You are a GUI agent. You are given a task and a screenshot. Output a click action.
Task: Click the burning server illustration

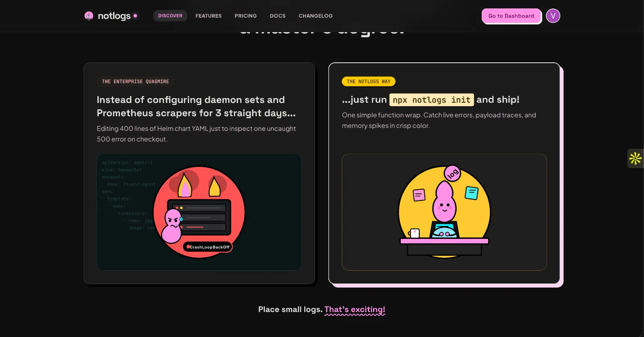199,212
